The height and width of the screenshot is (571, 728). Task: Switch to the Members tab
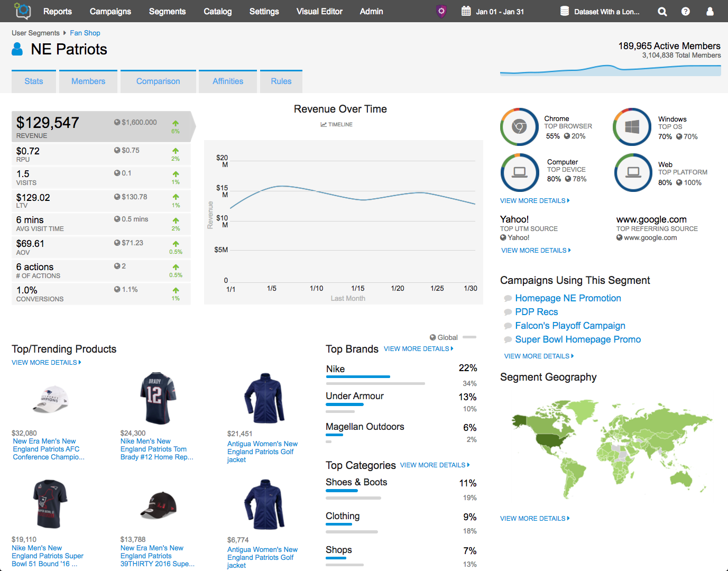pyautogui.click(x=88, y=81)
